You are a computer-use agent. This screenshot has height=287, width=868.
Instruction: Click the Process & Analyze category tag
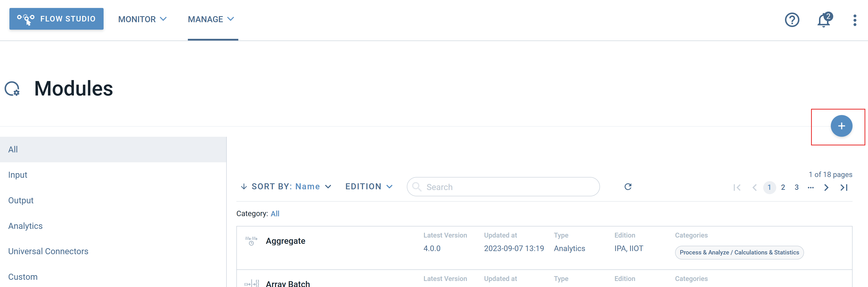[x=739, y=252]
